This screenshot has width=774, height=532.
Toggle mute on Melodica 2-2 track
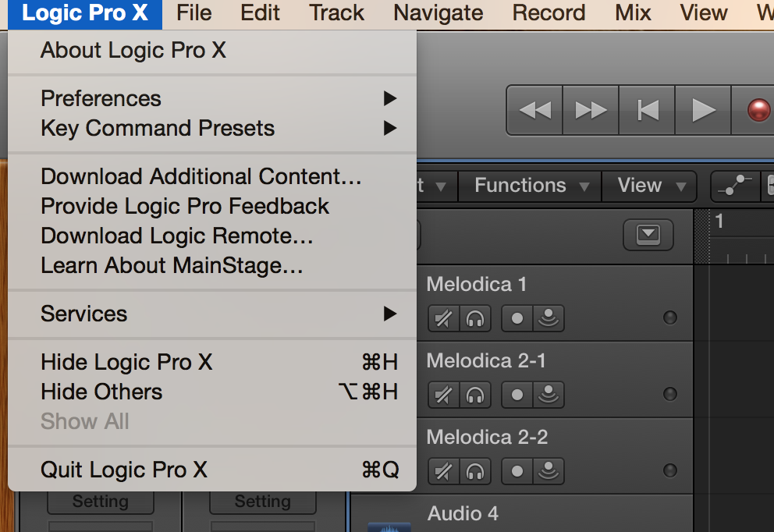(x=444, y=471)
